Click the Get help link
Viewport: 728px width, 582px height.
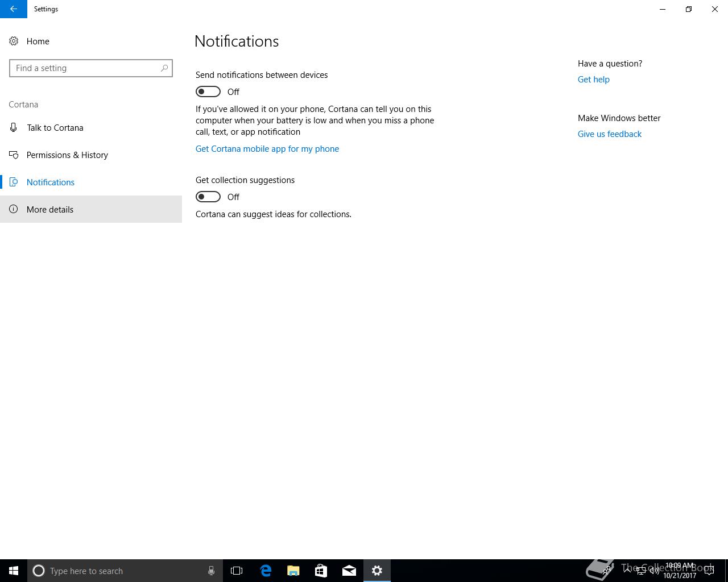coord(594,80)
